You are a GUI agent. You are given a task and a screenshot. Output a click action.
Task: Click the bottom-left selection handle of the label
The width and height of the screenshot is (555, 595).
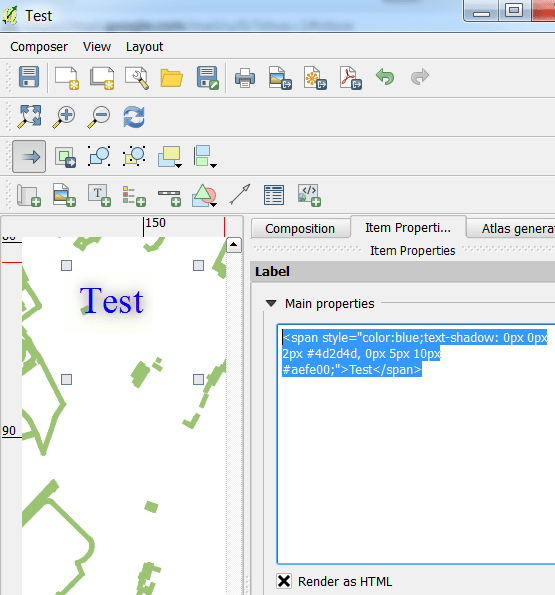(66, 379)
